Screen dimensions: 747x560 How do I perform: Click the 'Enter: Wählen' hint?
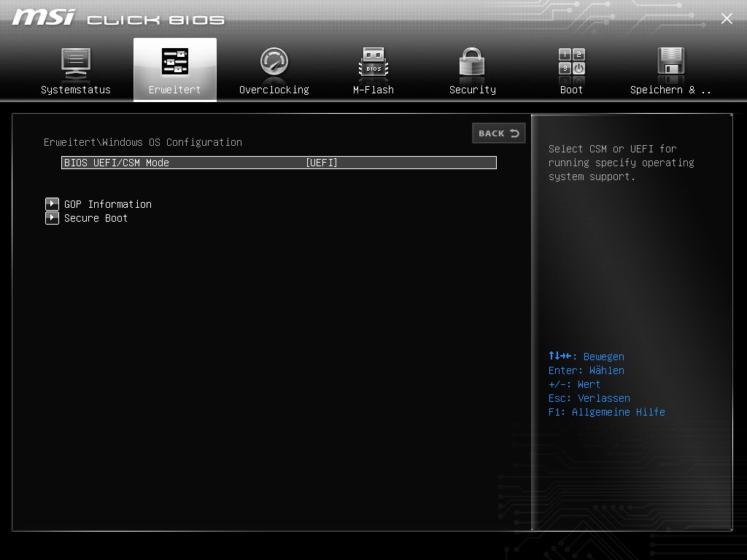pos(587,370)
